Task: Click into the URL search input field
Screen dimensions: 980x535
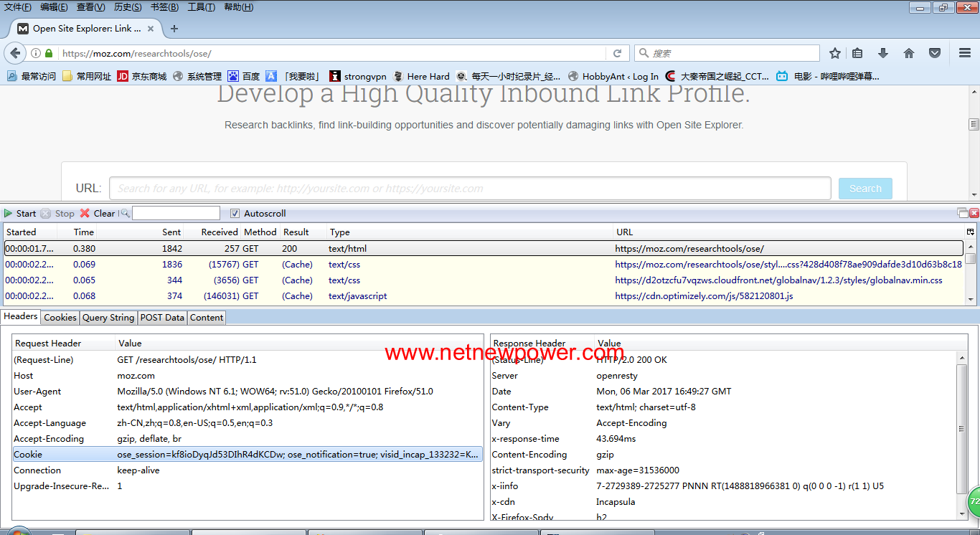Action: (x=470, y=189)
